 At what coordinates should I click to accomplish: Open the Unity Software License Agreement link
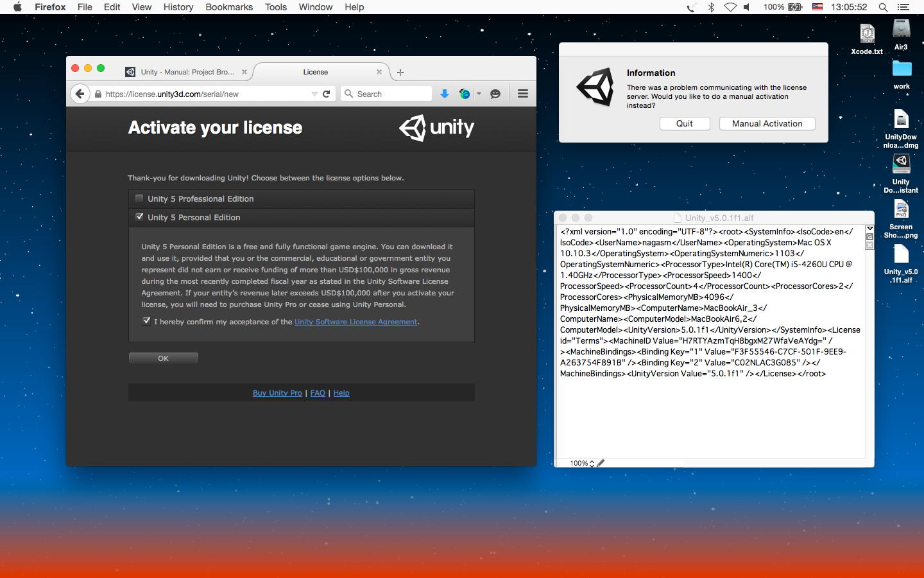pyautogui.click(x=356, y=322)
